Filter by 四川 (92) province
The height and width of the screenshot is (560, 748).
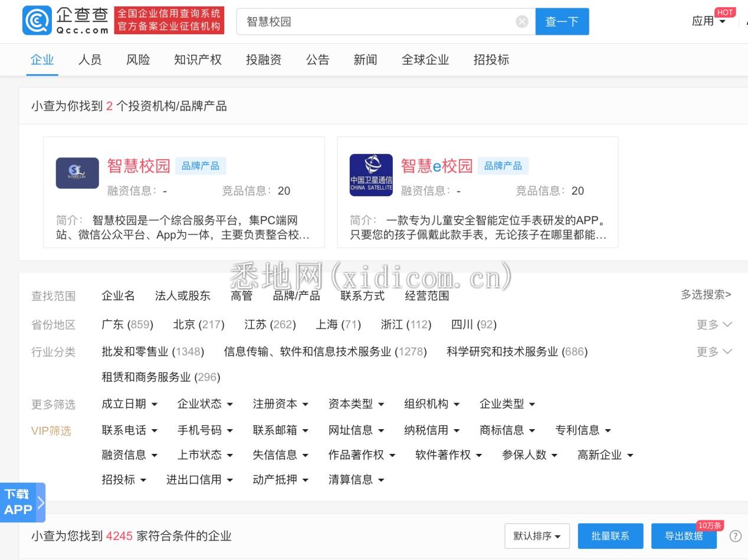(474, 324)
